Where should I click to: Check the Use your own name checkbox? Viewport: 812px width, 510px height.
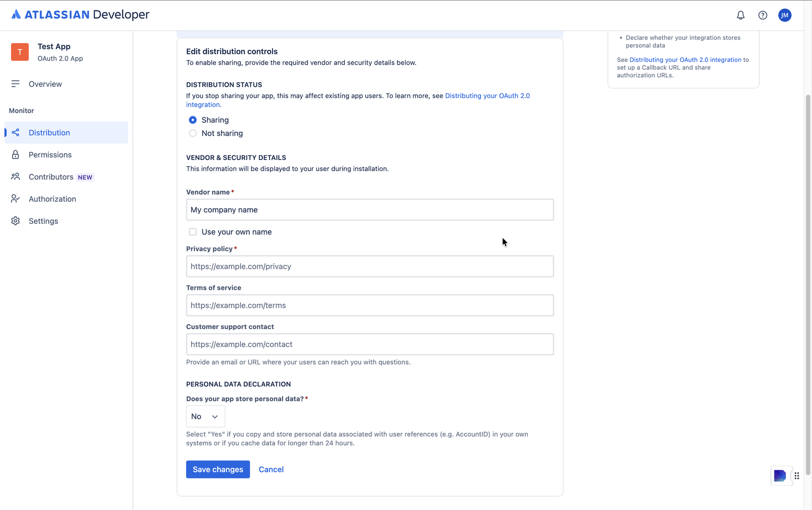tap(193, 232)
